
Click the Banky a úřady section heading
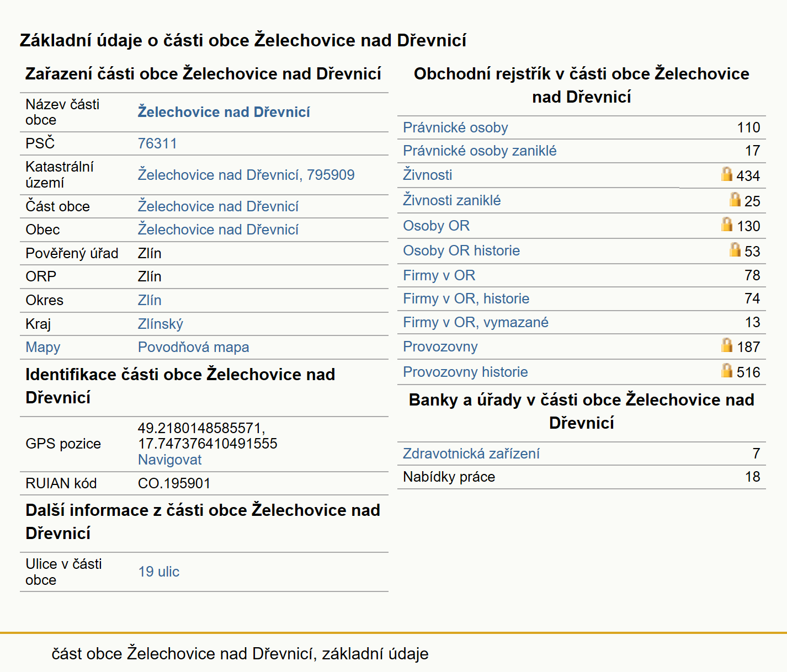coord(582,411)
